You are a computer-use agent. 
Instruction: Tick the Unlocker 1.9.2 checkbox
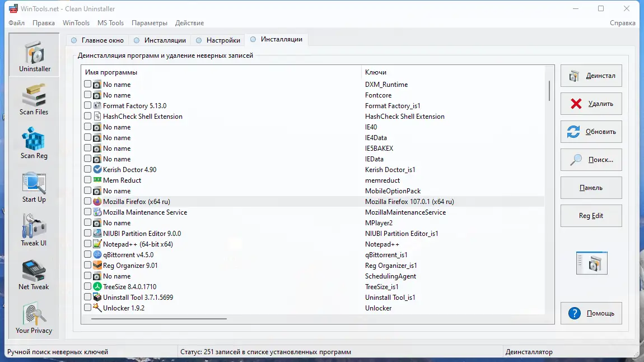point(87,307)
